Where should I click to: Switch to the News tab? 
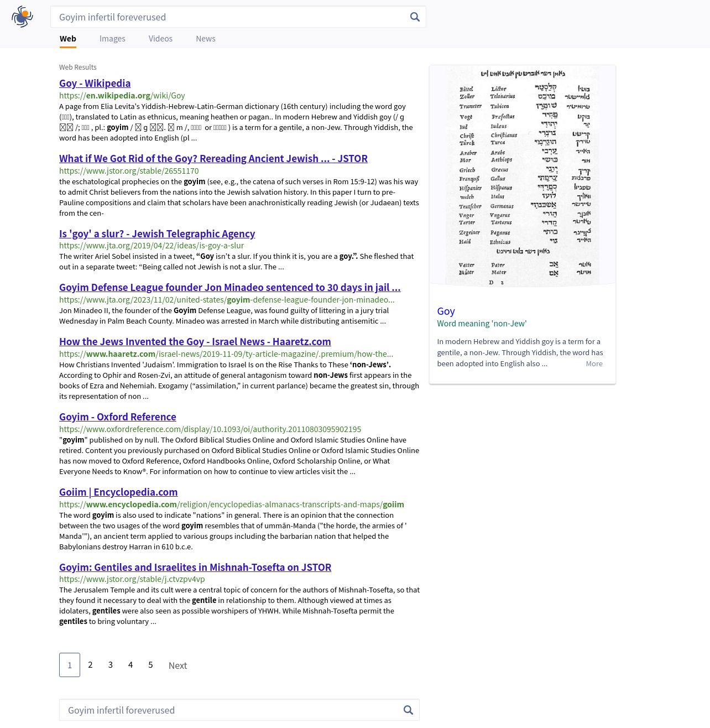tap(206, 39)
